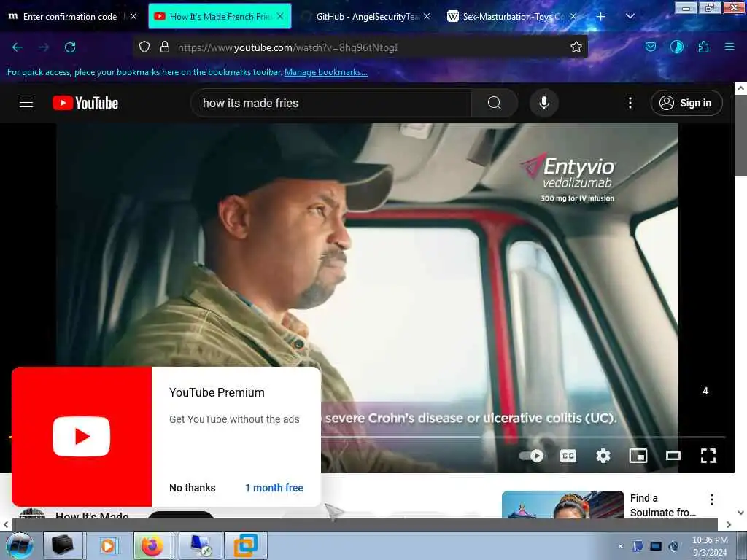Decline Premium with No thanks
747x560 pixels.
(x=193, y=488)
